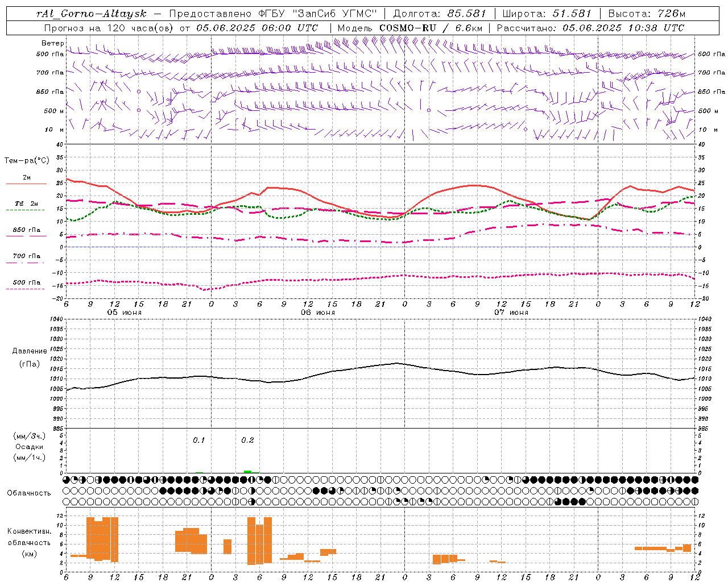This screenshot has width=728, height=582.
Task: Click the Ветер wind panel label
Action: 52,43
